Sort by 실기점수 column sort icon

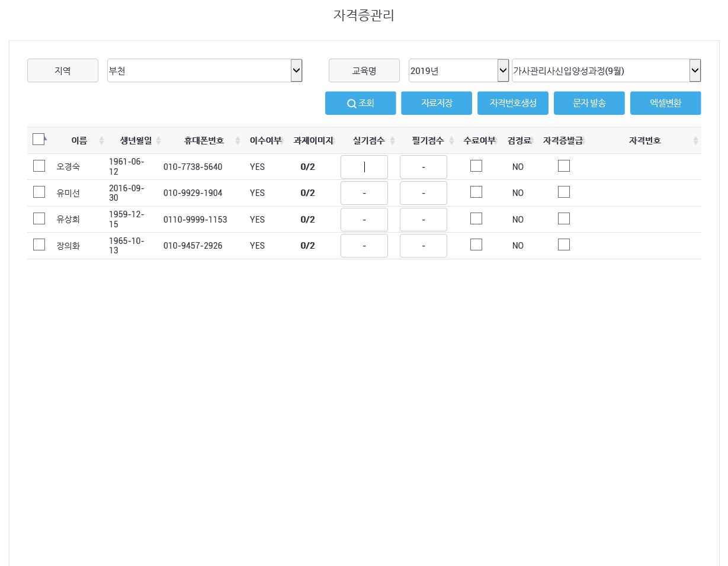[x=392, y=141]
